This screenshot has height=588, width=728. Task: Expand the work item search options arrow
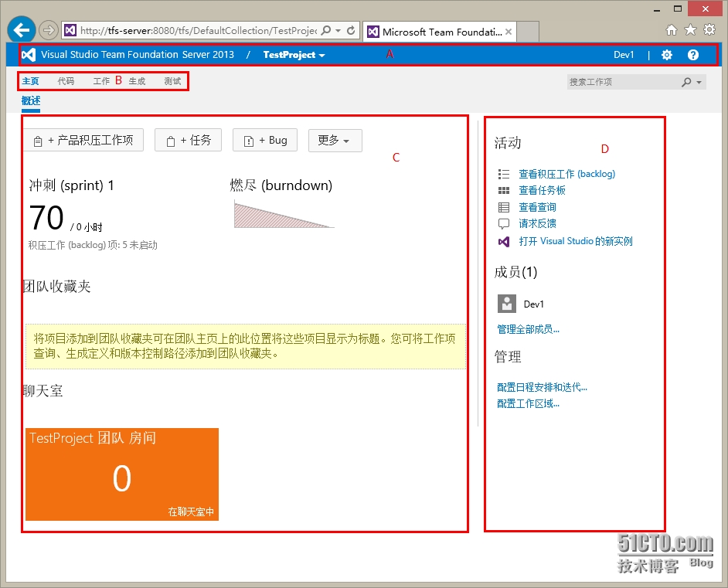pyautogui.click(x=699, y=82)
